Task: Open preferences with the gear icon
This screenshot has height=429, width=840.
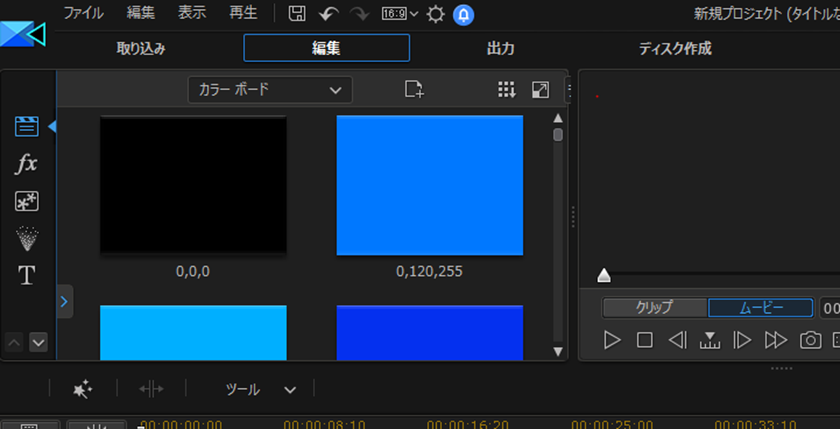Action: tap(436, 14)
